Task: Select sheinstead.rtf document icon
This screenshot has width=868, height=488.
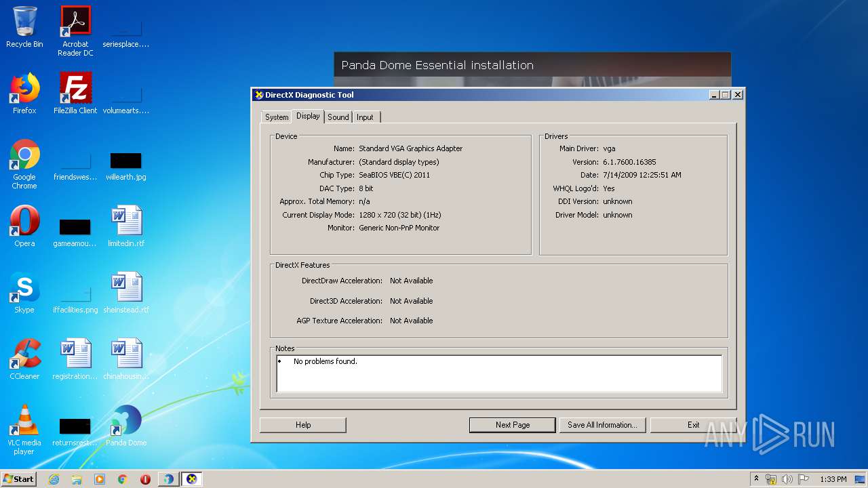Action: tap(126, 293)
